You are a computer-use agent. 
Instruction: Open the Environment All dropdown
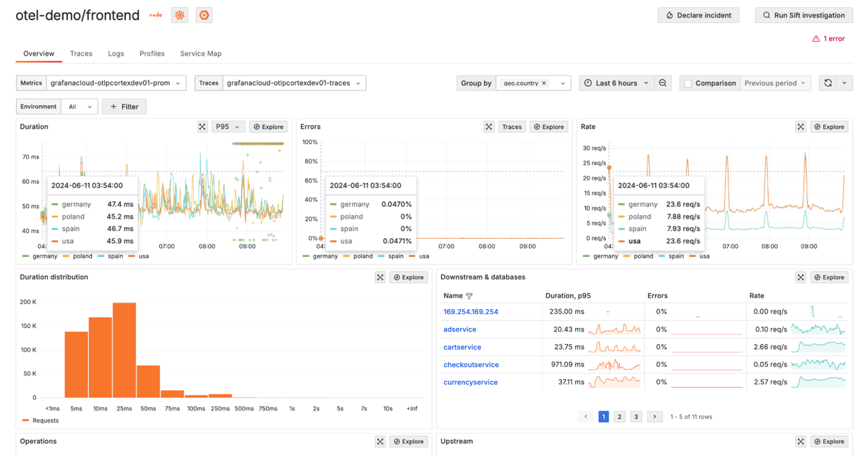tap(79, 106)
